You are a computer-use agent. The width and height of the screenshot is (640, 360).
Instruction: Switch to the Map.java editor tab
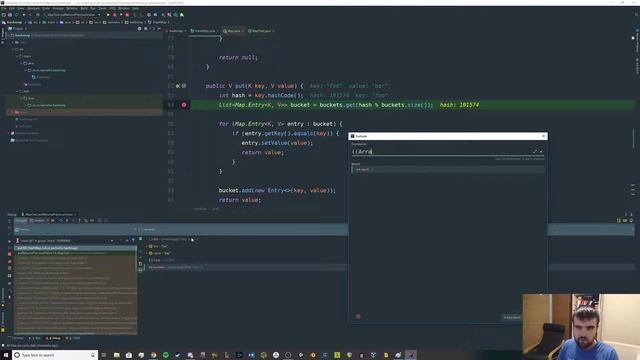click(233, 31)
